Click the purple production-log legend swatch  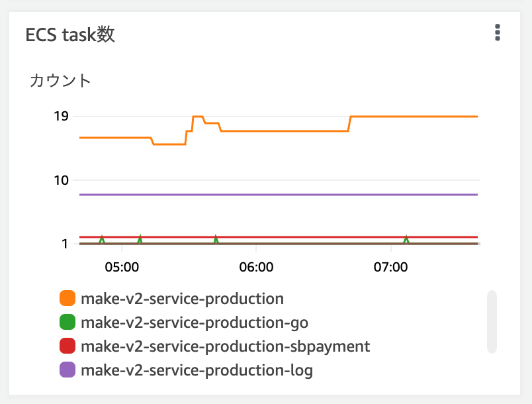point(67,370)
